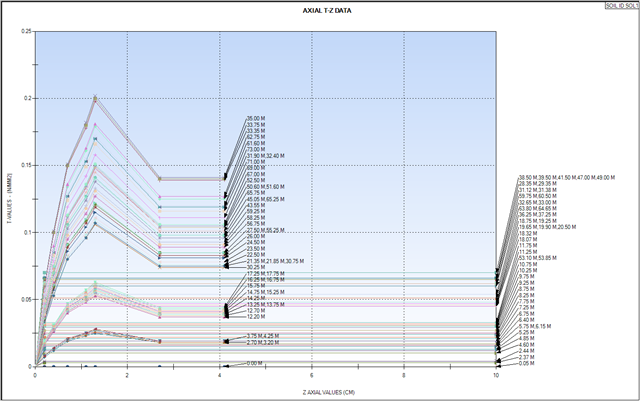Screen dimensions: 640x401
Task: Select the 73.00 M curve label
Action: pos(256,149)
